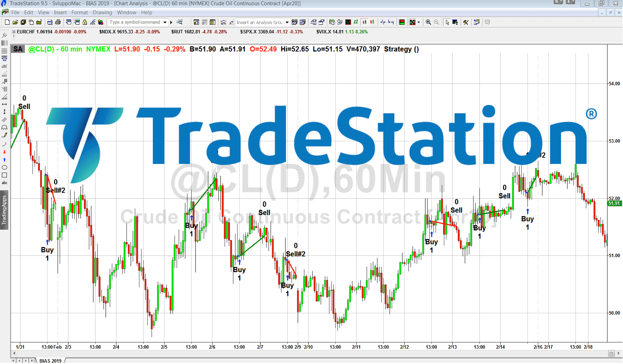Click the EURCHF quote in ticker

click(51, 32)
